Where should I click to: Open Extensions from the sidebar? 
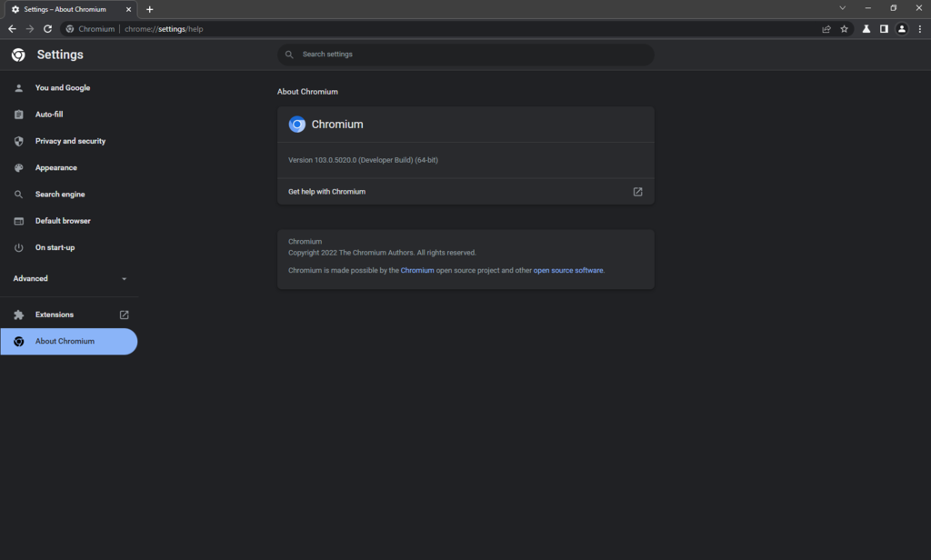69,315
